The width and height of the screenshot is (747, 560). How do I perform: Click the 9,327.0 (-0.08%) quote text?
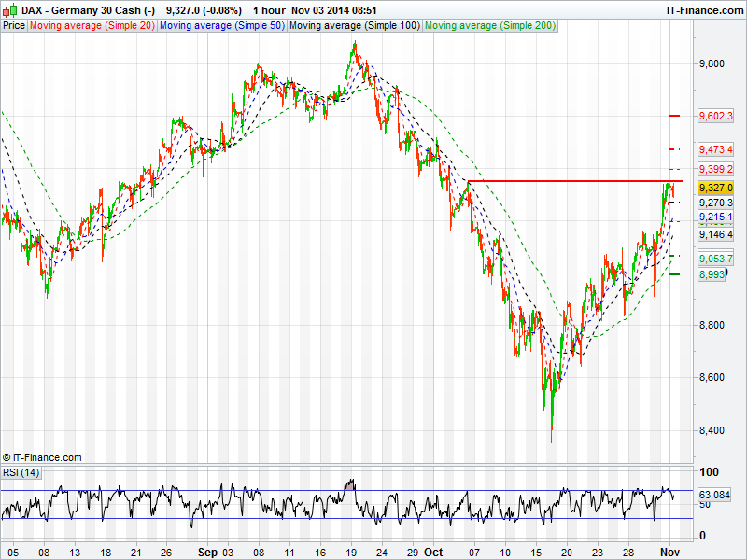pyautogui.click(x=204, y=10)
